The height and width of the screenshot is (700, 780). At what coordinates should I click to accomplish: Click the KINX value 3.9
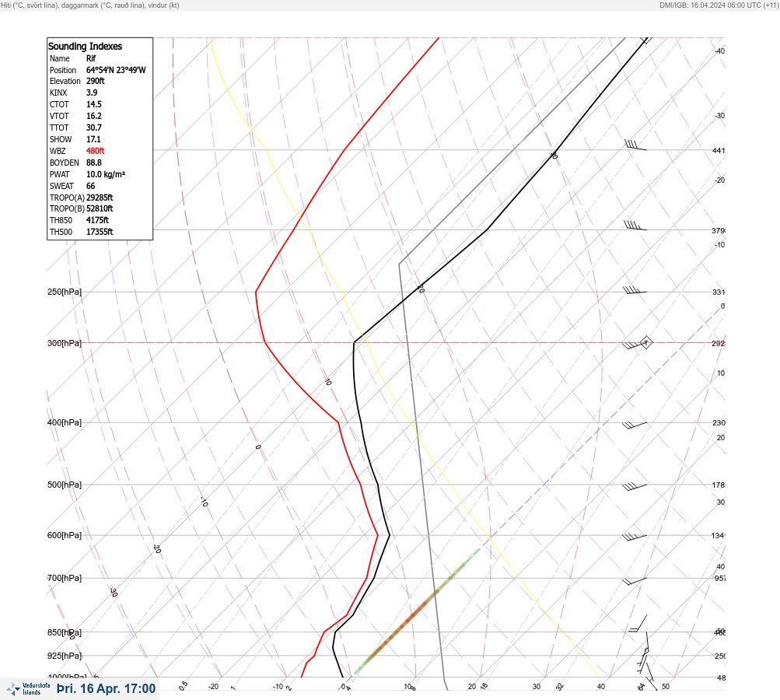(x=92, y=93)
